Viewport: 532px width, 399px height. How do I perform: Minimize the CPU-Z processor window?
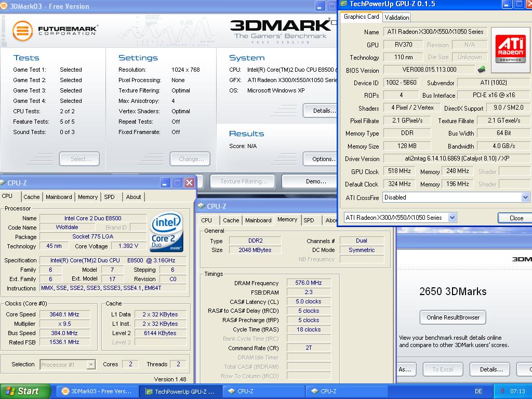click(165, 183)
